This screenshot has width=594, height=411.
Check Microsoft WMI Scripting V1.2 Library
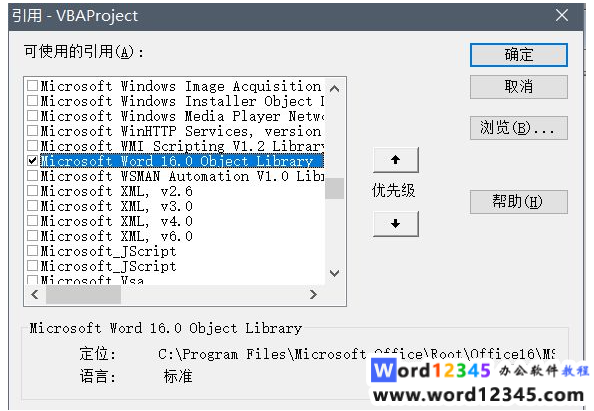pos(33,146)
